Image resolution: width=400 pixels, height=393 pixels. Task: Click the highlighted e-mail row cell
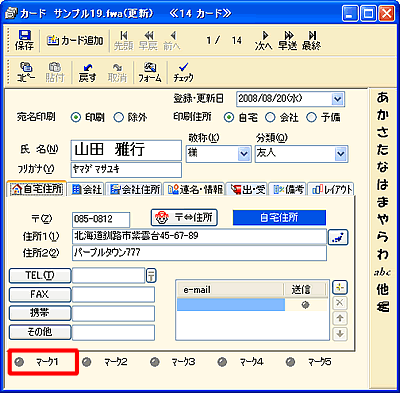[x=231, y=305]
